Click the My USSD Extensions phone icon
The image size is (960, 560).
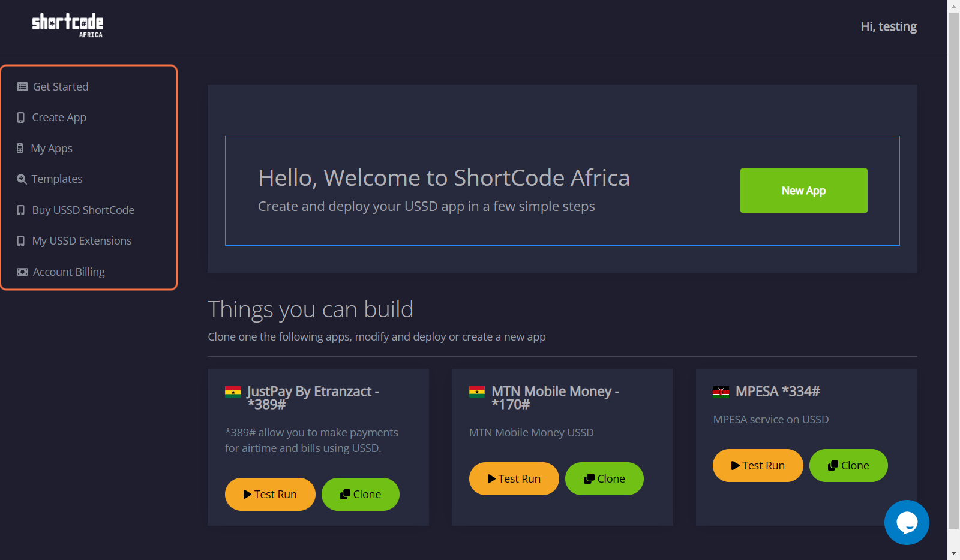(21, 241)
